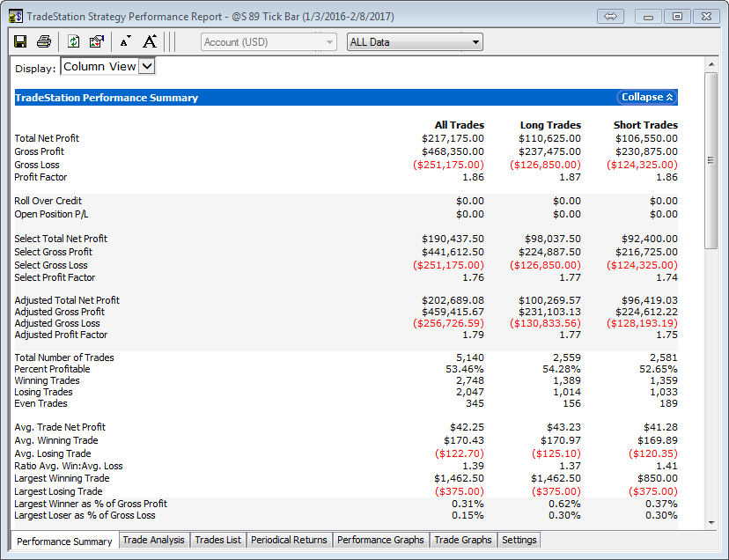Viewport: 729px width, 560px height.
Task: Collapse the TradeStation Performance Summary section
Action: (x=647, y=98)
